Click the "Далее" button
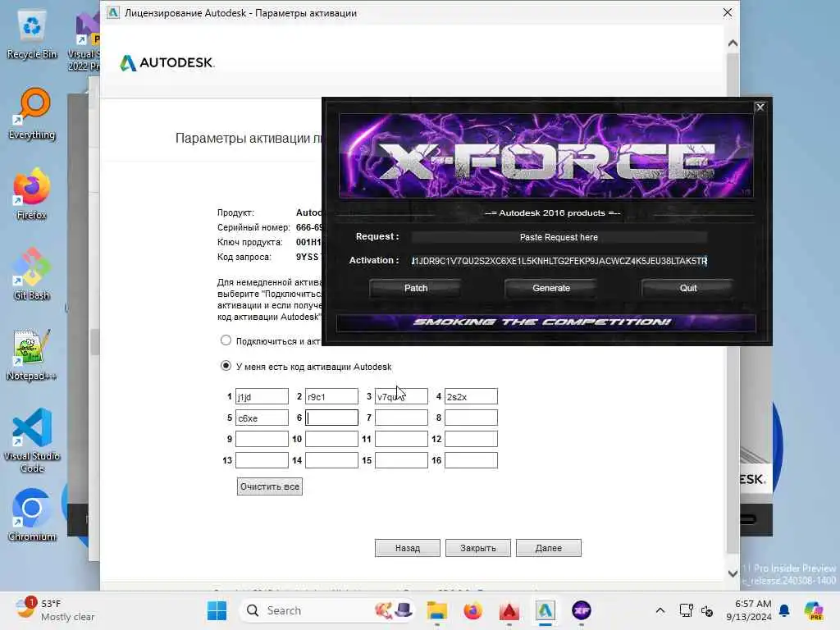 point(549,548)
